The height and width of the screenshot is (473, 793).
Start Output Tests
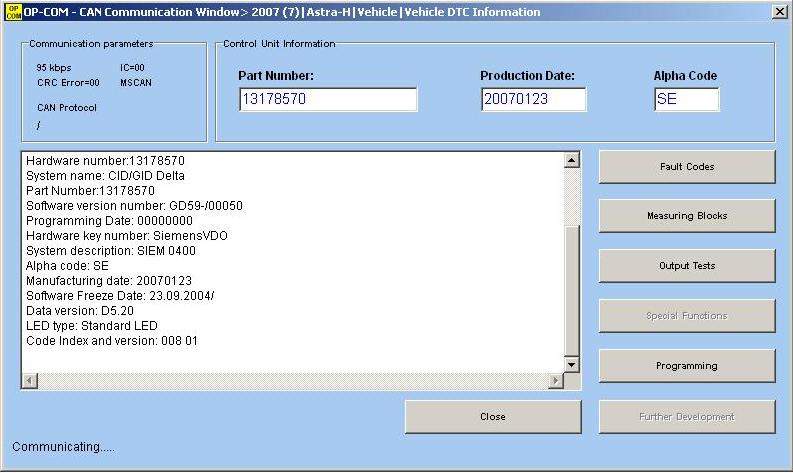(x=687, y=266)
